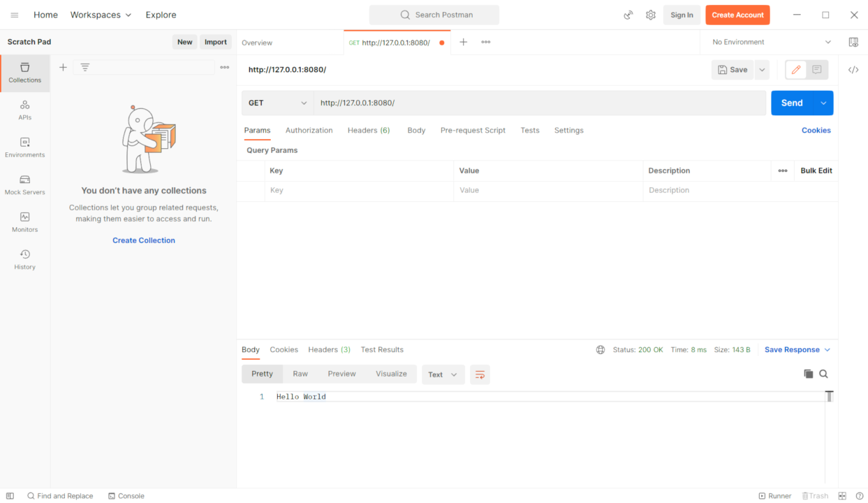Open the collections panel more options dots
Image resolution: width=868 pixels, height=503 pixels.
[225, 67]
